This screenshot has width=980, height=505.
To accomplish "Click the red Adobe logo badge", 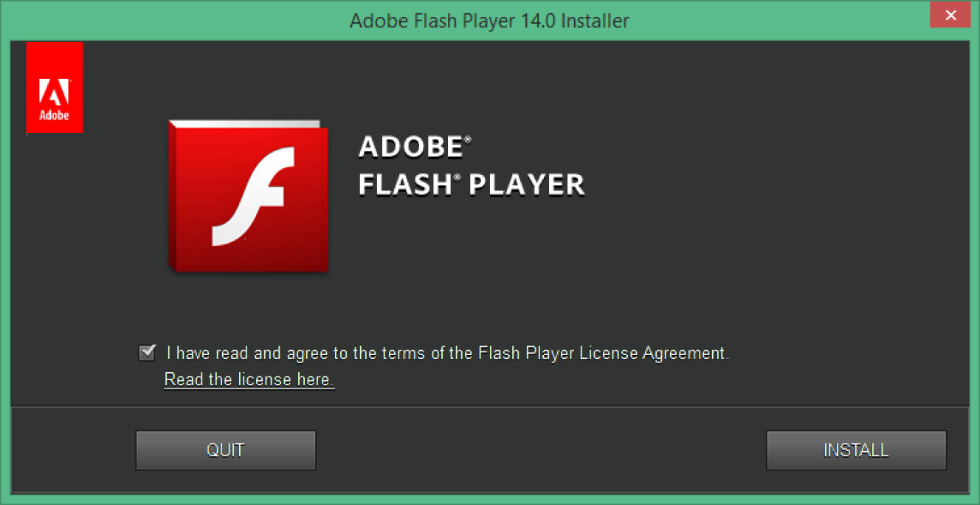I will tap(54, 87).
